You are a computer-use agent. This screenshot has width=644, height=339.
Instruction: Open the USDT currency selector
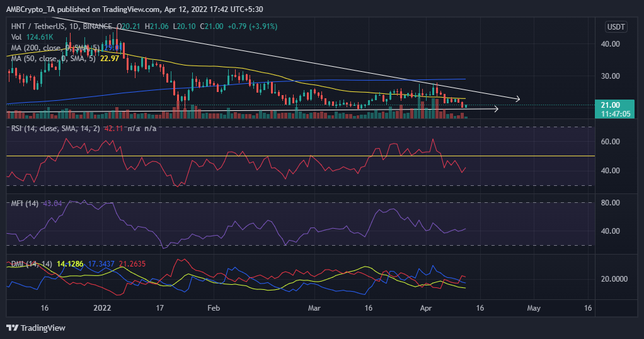pyautogui.click(x=614, y=26)
